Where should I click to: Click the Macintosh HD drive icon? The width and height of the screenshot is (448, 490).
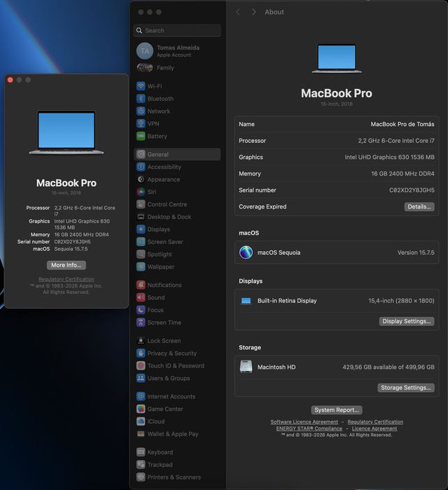click(246, 367)
